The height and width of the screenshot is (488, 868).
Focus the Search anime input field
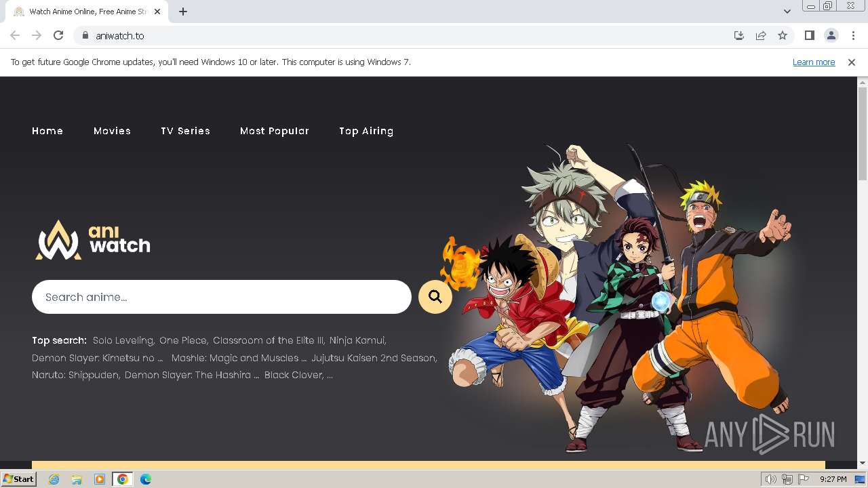pyautogui.click(x=222, y=297)
